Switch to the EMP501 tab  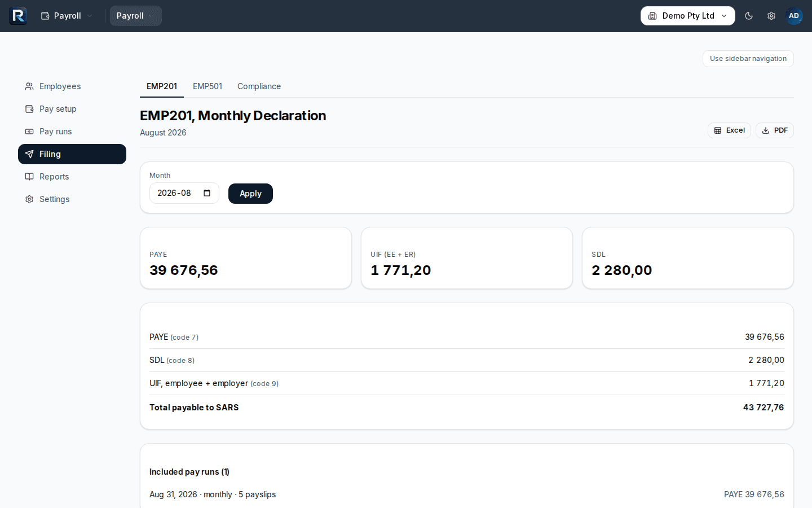(208, 86)
